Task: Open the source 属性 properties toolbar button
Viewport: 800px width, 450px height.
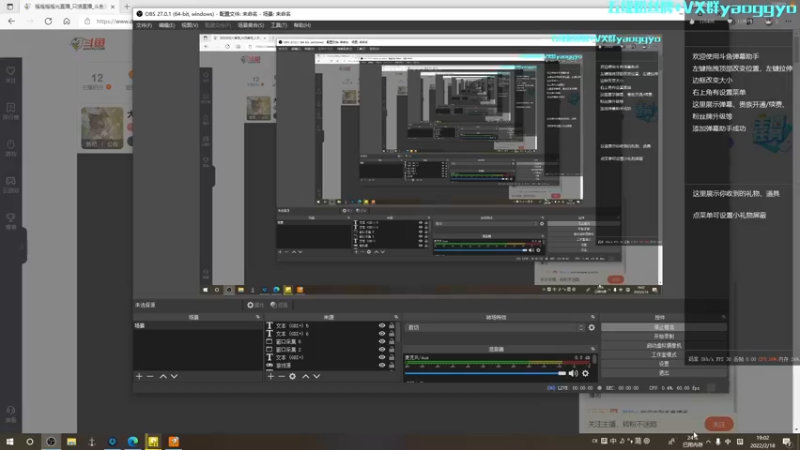Action: (255, 305)
